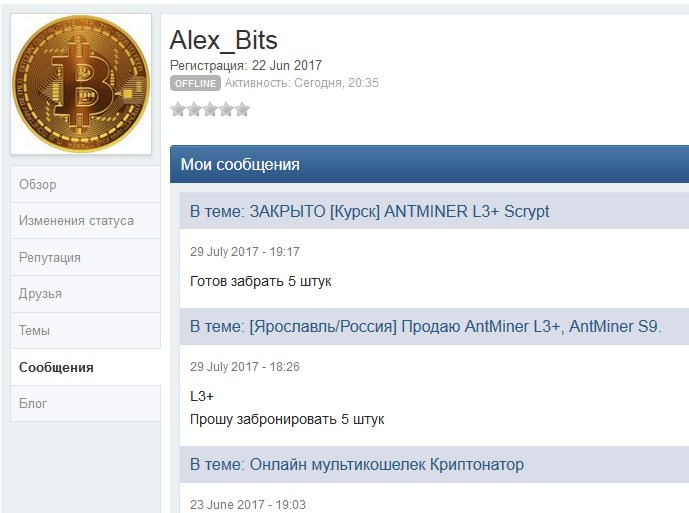This screenshot has height=513, width=689.
Task: Select Изменения статуса in sidebar
Action: pos(76,221)
